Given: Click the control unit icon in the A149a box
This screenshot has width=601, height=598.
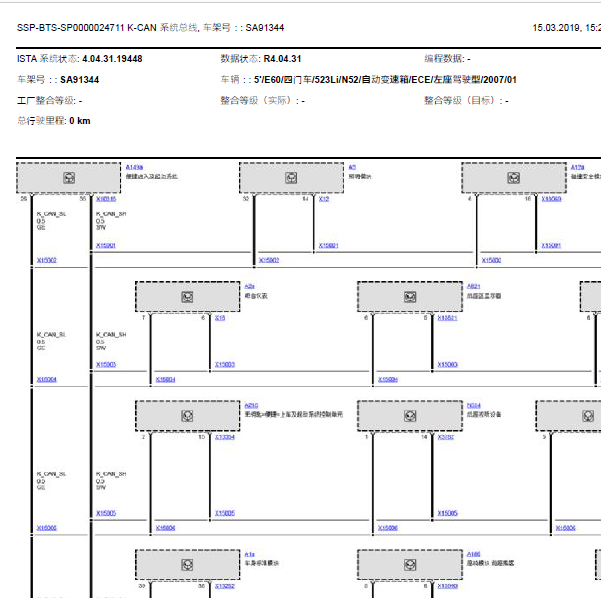Looking at the screenshot, I should 69,178.
